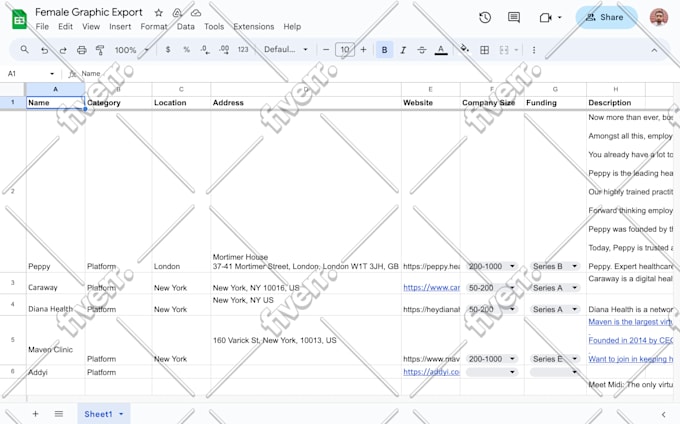Open the View menu
Image resolution: width=680 pixels, height=424 pixels.
coord(91,26)
